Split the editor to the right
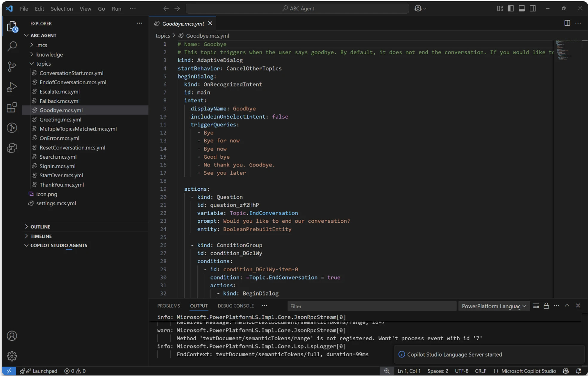The image size is (588, 376). tap(567, 23)
